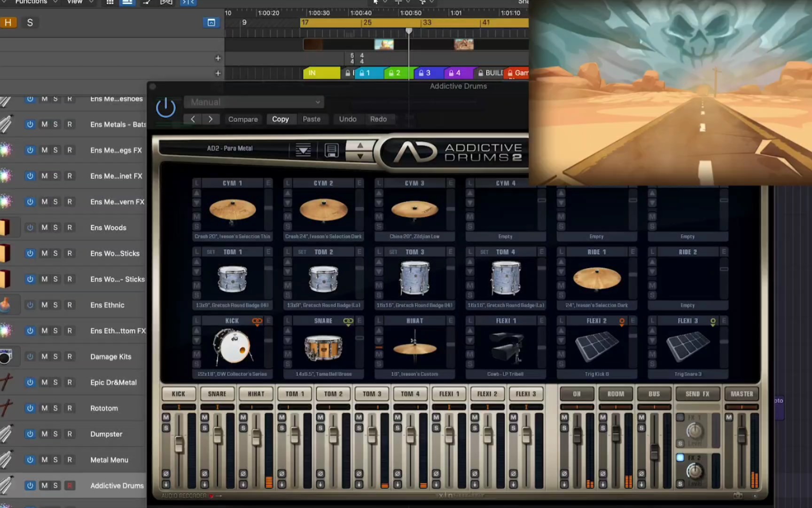The height and width of the screenshot is (508, 812).
Task: Mute the Addictive Drums track
Action: [44, 485]
